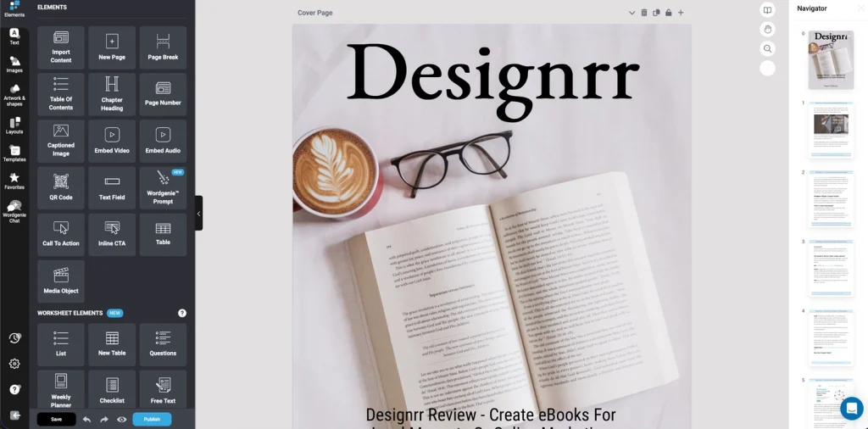The image size is (868, 429).
Task: Insert Embed Audio element
Action: [163, 141]
